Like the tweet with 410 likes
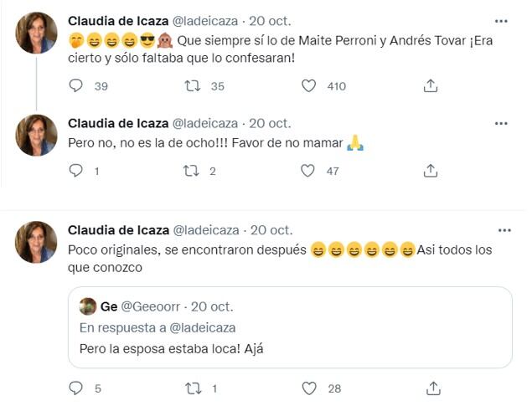The height and width of the screenshot is (406, 532). [308, 85]
